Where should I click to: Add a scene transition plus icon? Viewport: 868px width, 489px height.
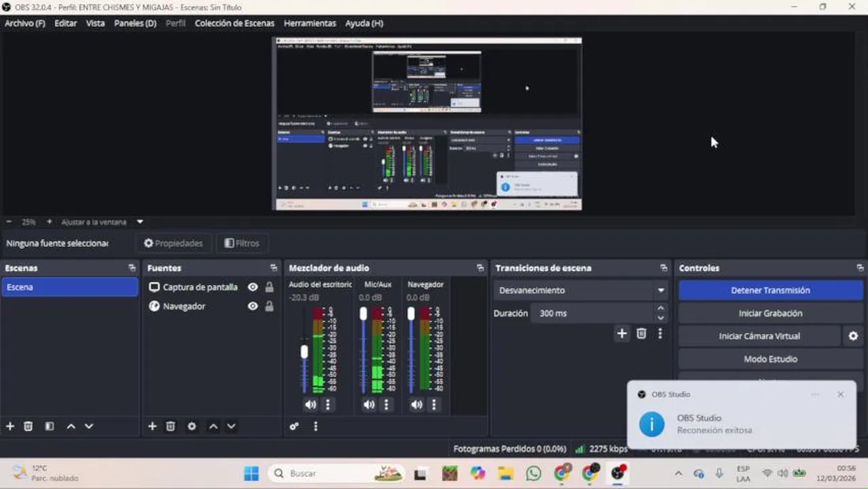coord(621,333)
